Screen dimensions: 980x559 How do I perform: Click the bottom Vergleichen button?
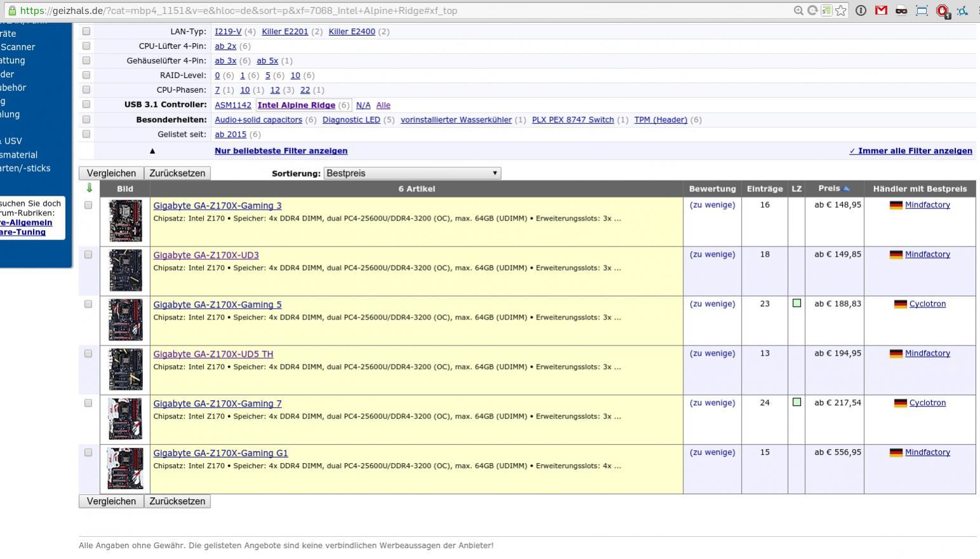111,501
